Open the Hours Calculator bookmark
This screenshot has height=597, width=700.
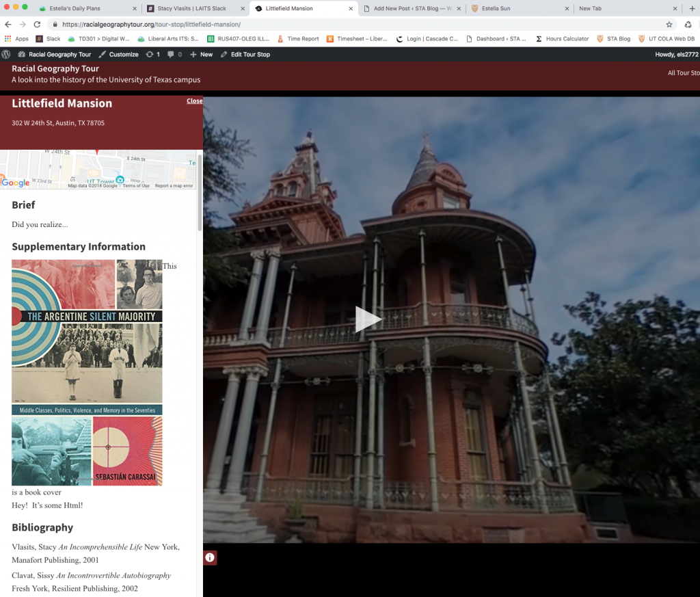coord(562,39)
